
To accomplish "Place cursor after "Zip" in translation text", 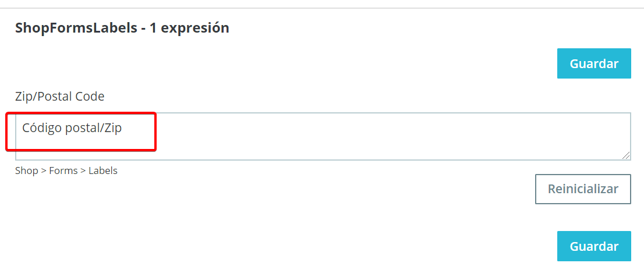I will point(122,128).
